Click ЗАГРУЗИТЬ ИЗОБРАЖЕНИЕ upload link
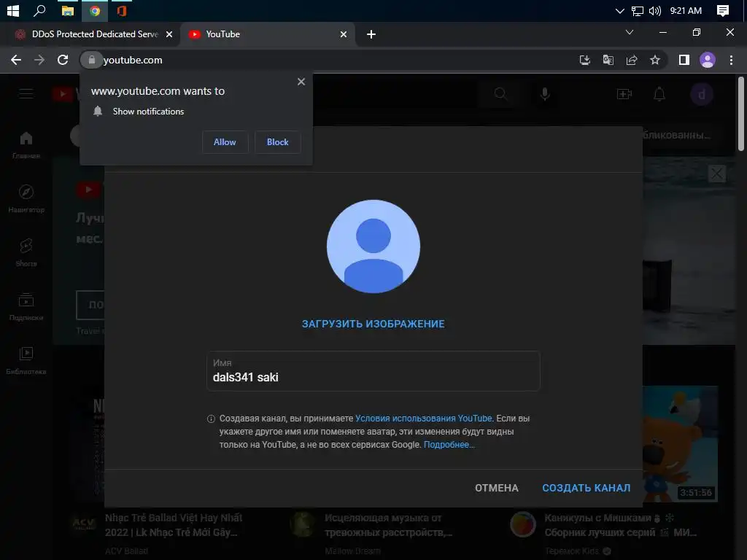Viewport: 747px width, 560px height. coord(373,324)
